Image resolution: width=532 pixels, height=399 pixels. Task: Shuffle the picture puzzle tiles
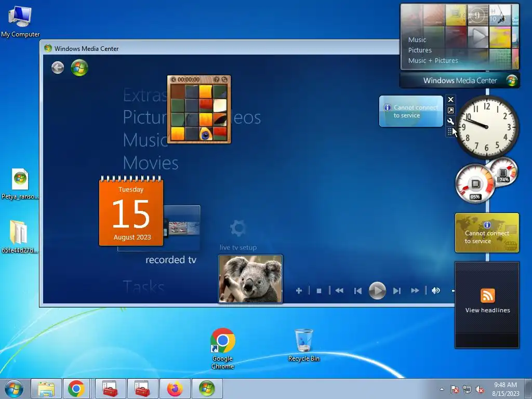point(224,79)
